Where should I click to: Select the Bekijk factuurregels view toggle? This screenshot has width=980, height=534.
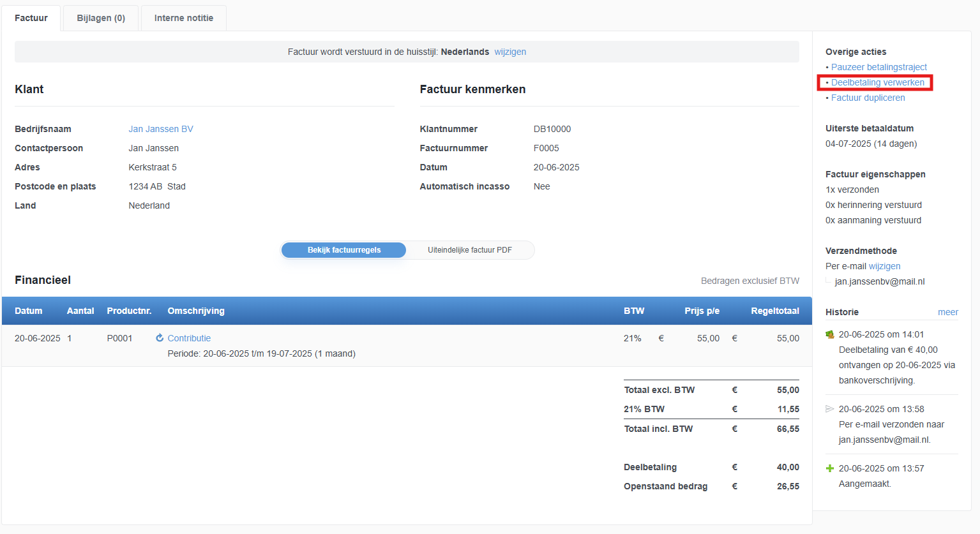tap(343, 250)
